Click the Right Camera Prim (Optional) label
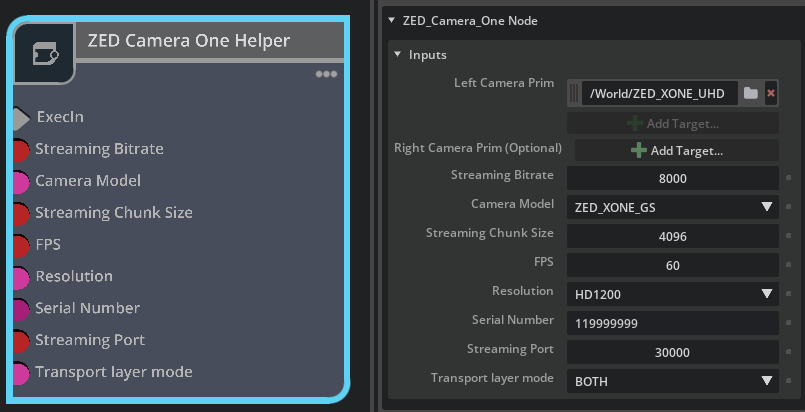 (x=478, y=148)
